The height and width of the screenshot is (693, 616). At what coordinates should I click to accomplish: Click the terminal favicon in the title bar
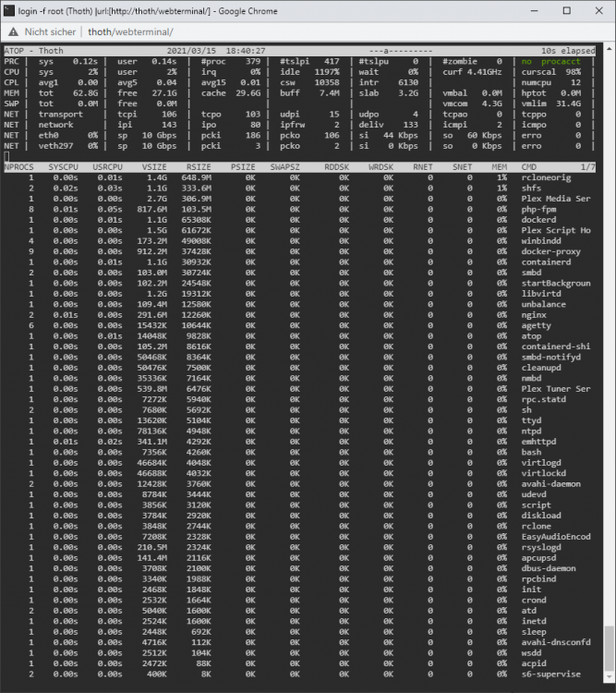[x=8, y=10]
